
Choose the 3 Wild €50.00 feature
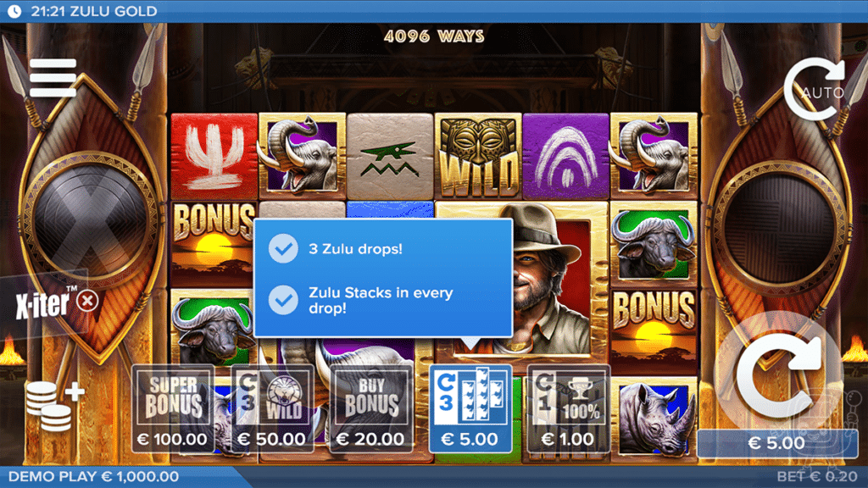(271, 409)
